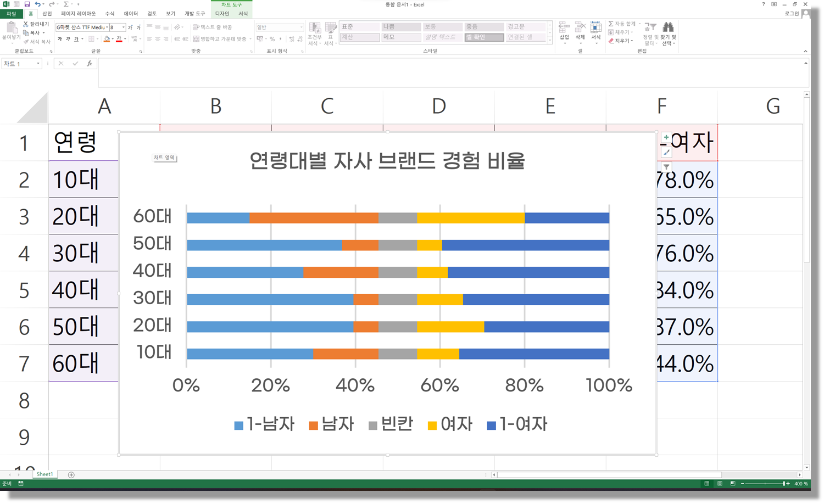Click the zoom in plus button
Image resolution: width=824 pixels, height=504 pixels.
click(x=788, y=484)
